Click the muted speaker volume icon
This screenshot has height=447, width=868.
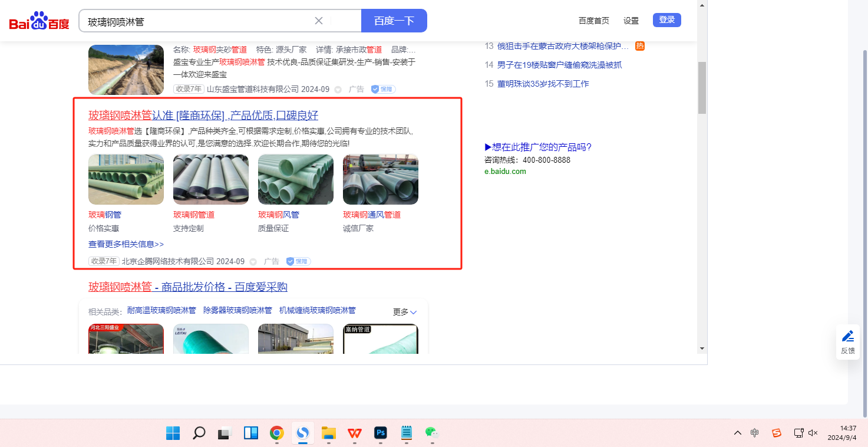click(813, 433)
